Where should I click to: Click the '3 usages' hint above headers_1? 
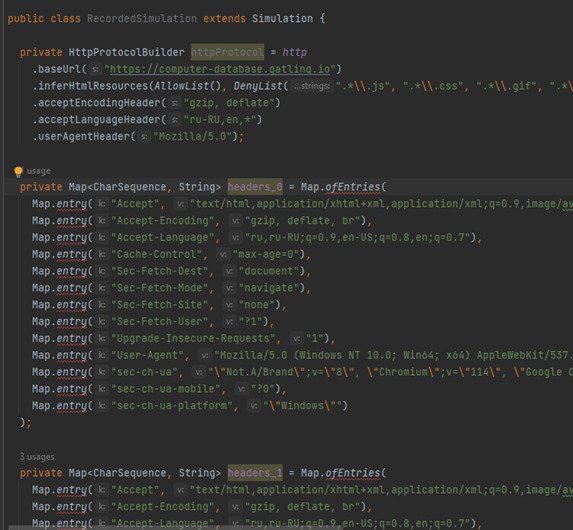point(37,457)
